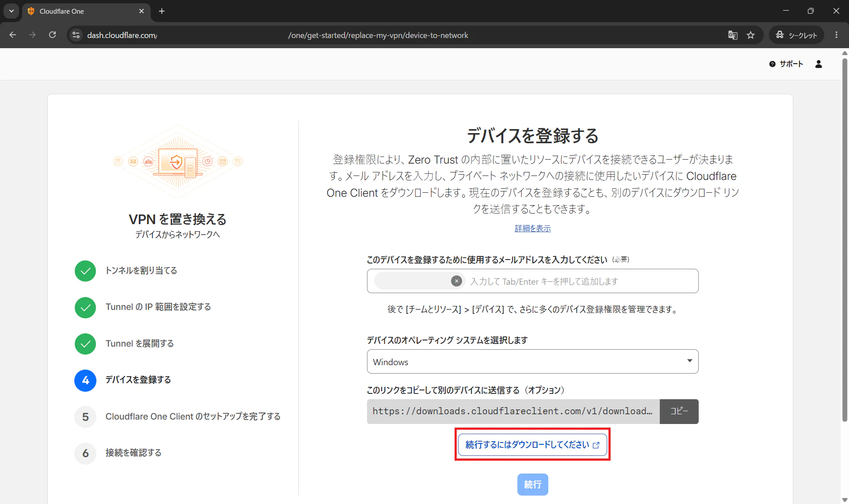Click the step 6 number badge

(85, 454)
